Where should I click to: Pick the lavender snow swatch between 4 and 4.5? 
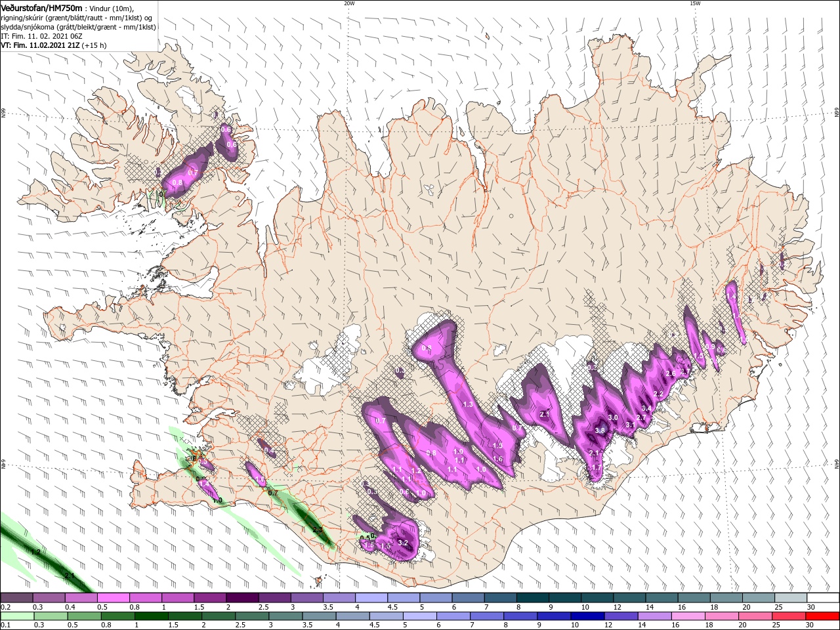click(371, 598)
